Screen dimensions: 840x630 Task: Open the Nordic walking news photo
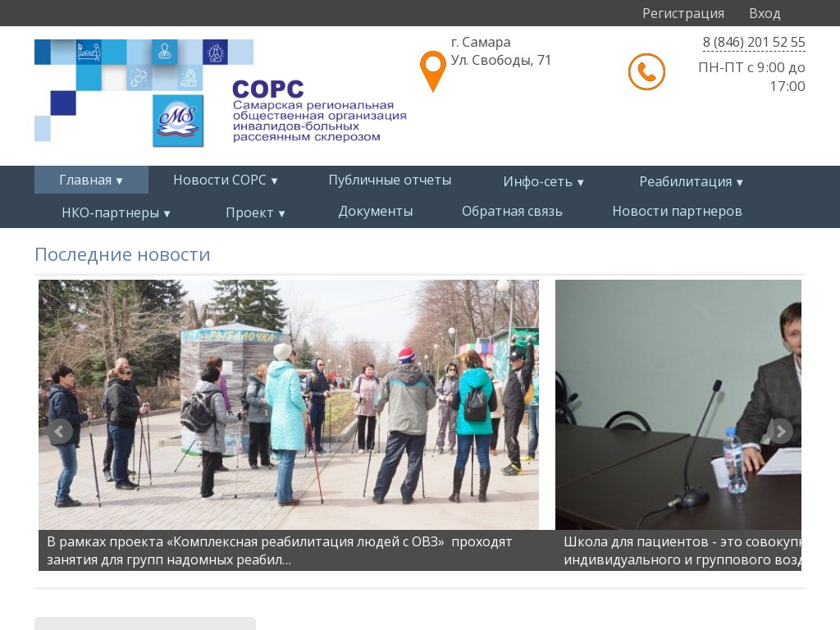pos(289,404)
